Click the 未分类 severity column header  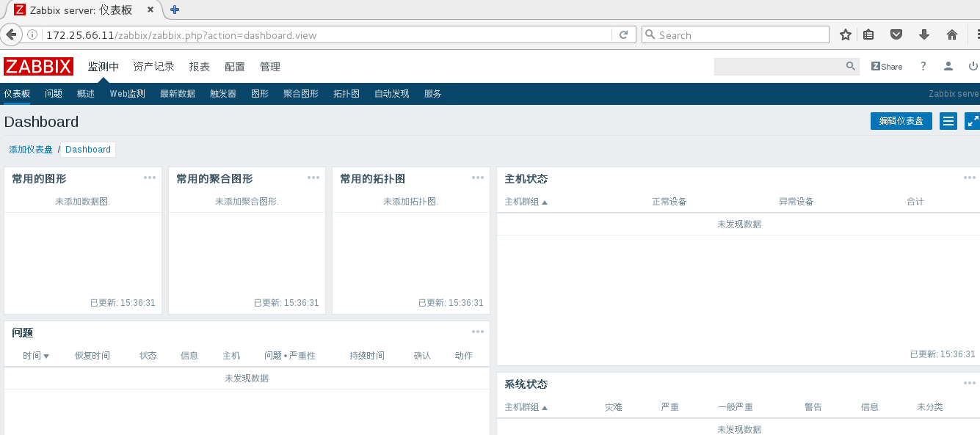click(x=930, y=407)
